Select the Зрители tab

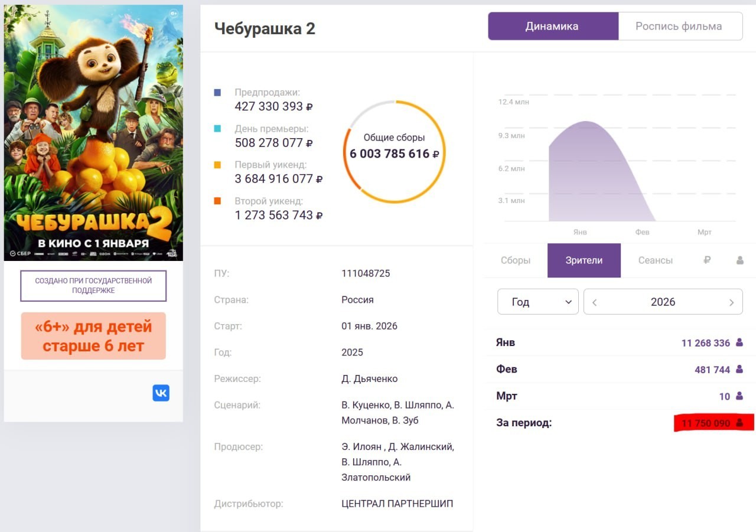[584, 260]
